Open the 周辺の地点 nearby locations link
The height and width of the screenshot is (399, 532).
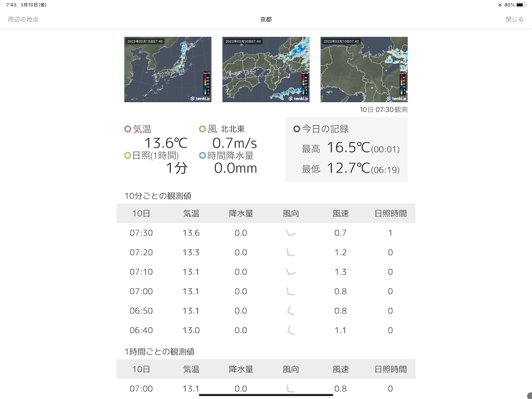(23, 19)
